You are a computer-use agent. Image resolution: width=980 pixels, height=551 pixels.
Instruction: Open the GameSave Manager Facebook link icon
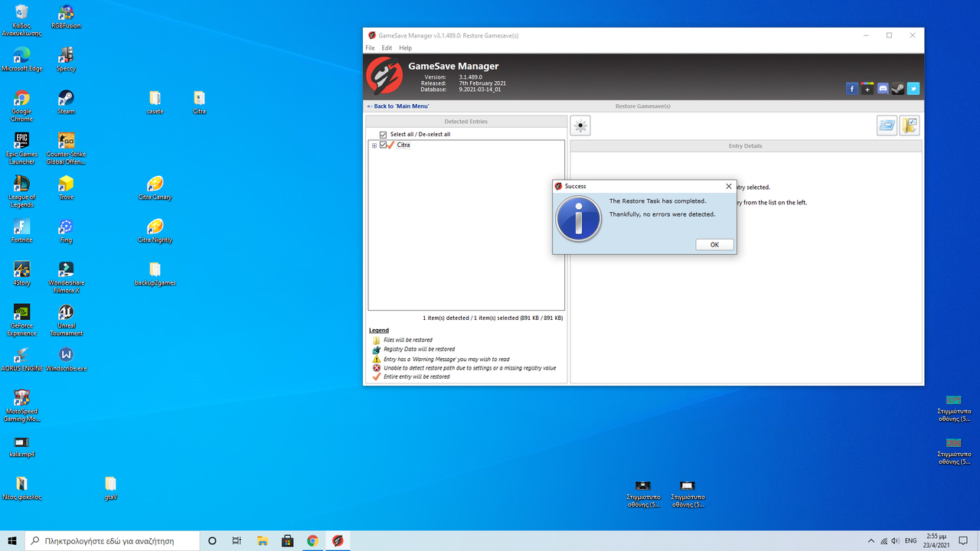pyautogui.click(x=851, y=89)
